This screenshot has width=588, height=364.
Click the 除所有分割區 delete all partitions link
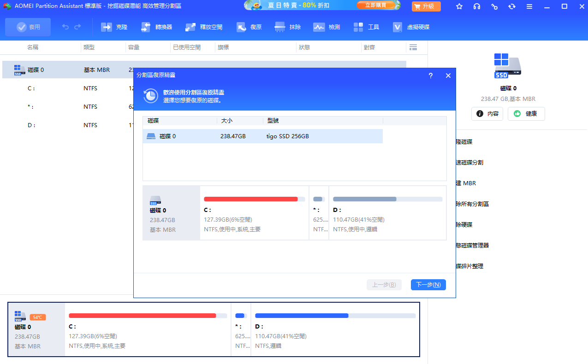click(472, 204)
